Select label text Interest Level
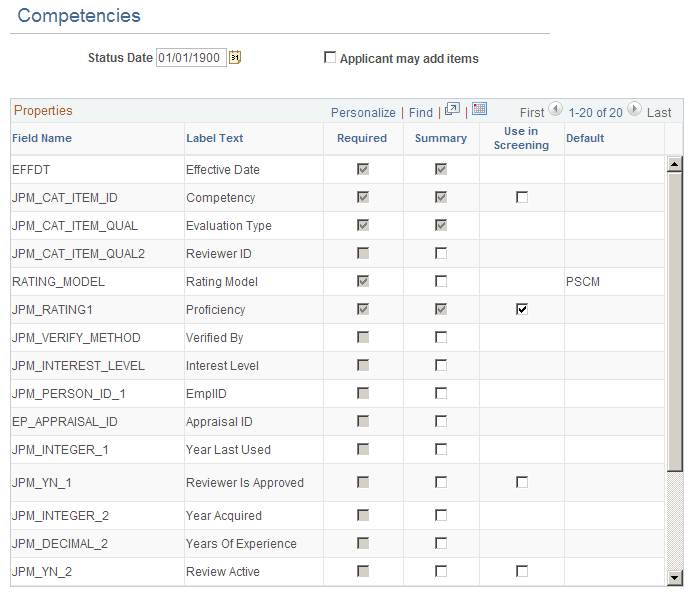This screenshot has height=594, width=696. click(222, 366)
